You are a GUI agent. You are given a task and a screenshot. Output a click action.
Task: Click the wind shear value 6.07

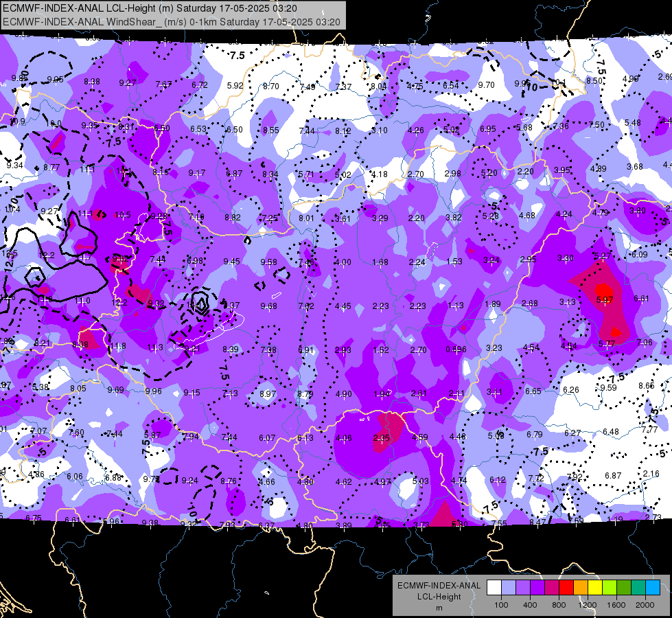pos(267,438)
